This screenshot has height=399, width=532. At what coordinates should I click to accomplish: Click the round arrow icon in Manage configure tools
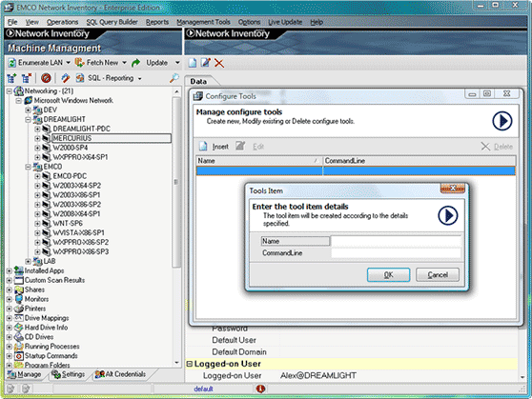coord(502,121)
